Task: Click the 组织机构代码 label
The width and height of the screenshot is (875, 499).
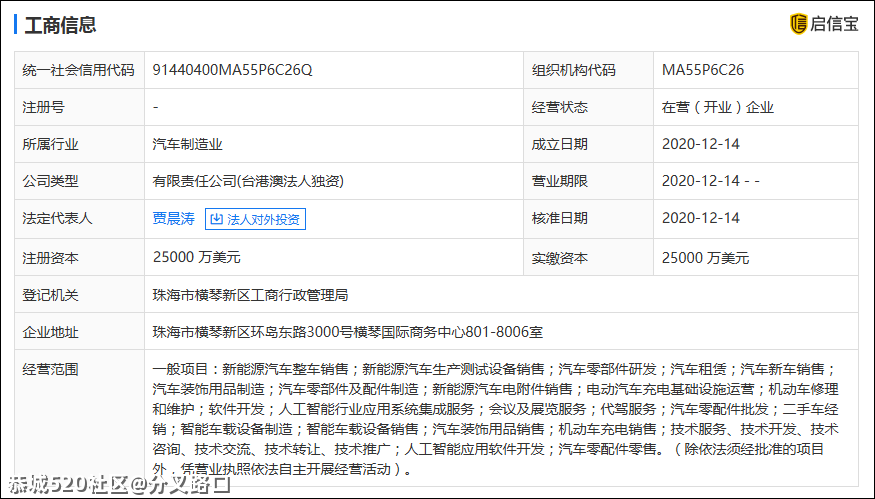Action: click(574, 70)
